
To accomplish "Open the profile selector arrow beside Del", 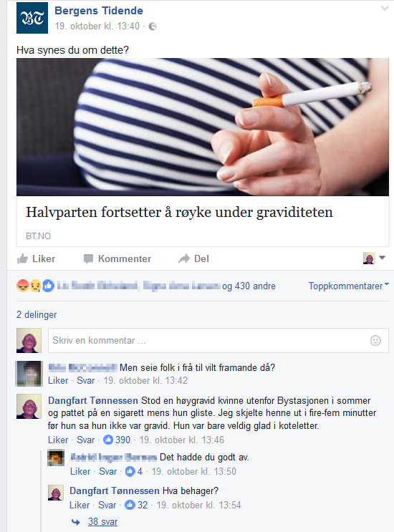I will point(382,258).
